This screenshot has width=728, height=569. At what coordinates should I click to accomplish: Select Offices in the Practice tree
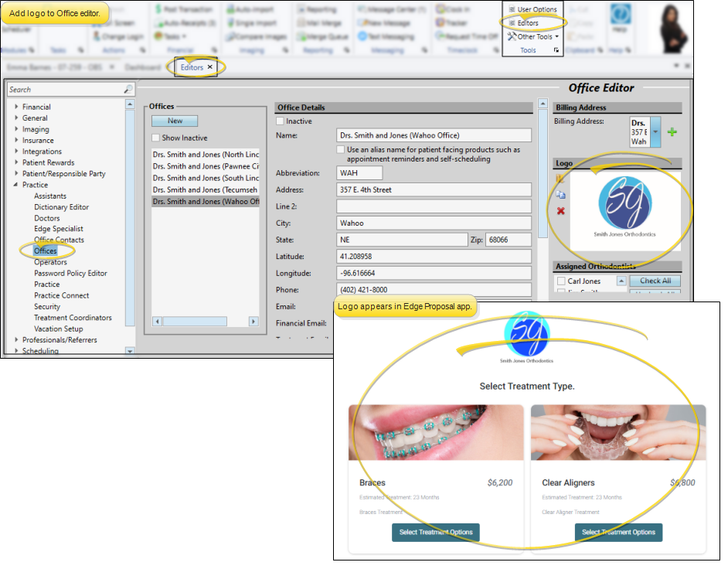[x=45, y=251]
